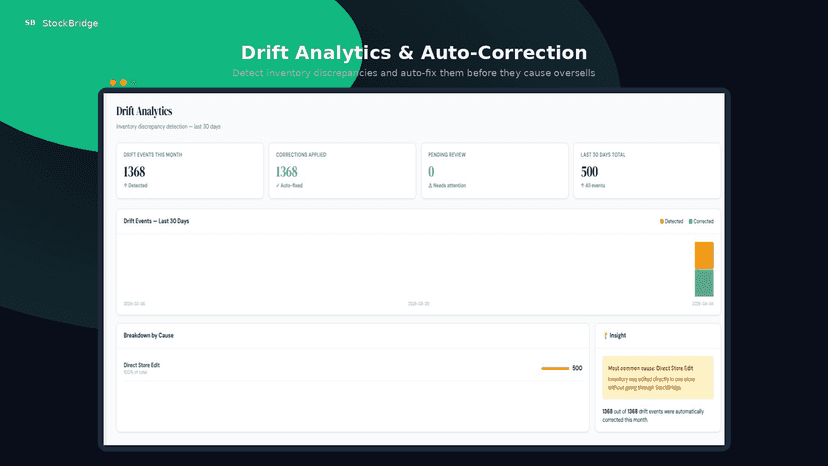This screenshot has width=828, height=466.
Task: Click the 'Drift Events — Last 30 Days' chart title
Action: [x=156, y=221]
